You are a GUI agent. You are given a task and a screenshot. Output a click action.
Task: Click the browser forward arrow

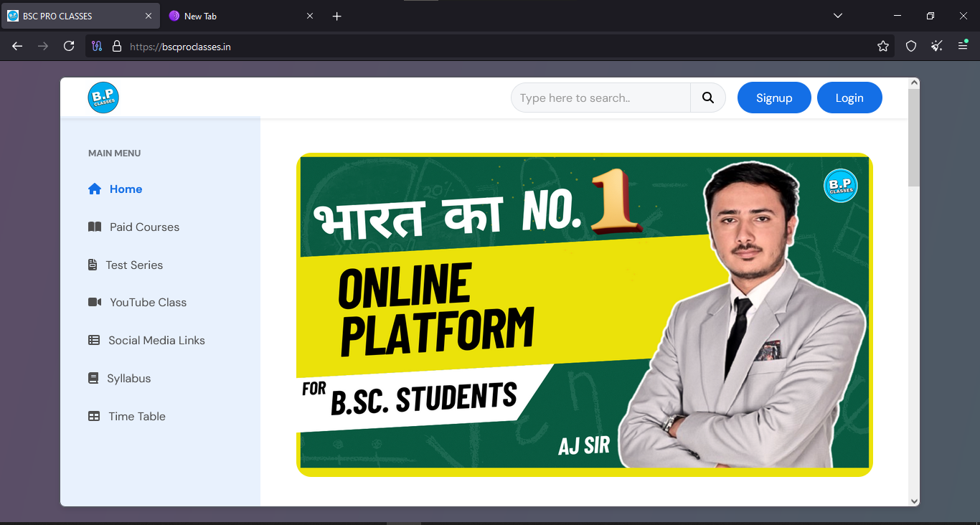point(43,46)
